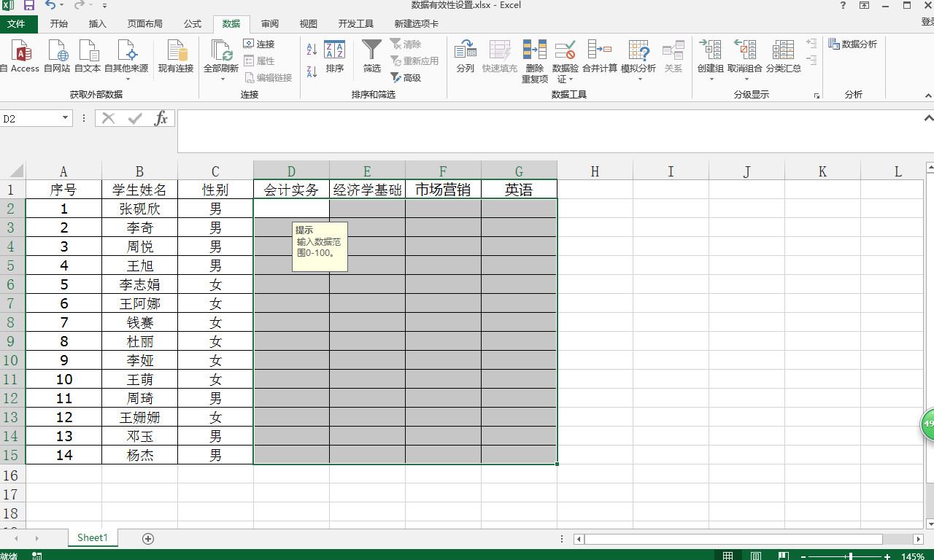Open Page Layout tab
Viewport: 934px width, 560px height.
145,23
